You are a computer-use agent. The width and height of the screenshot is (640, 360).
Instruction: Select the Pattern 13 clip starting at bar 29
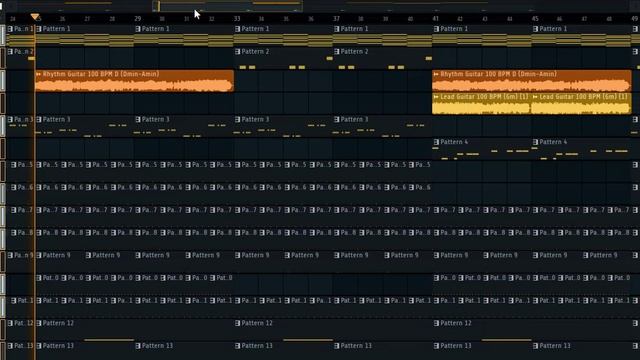pyautogui.click(x=184, y=350)
